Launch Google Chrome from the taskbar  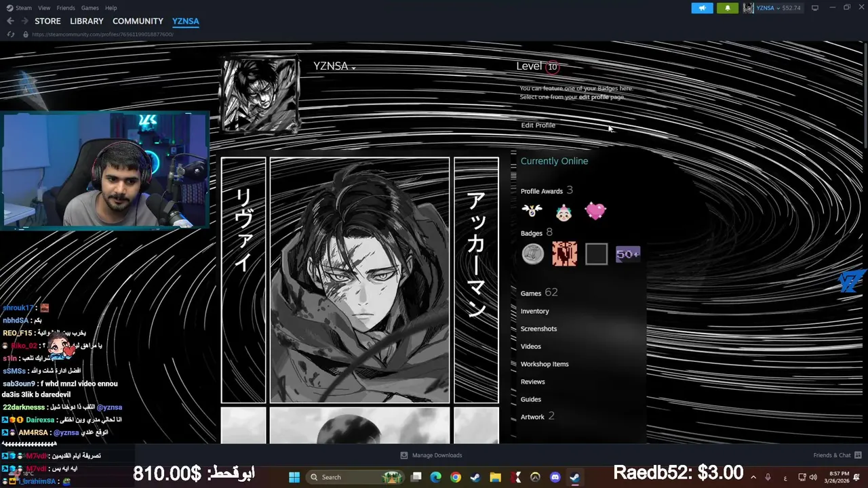click(456, 477)
